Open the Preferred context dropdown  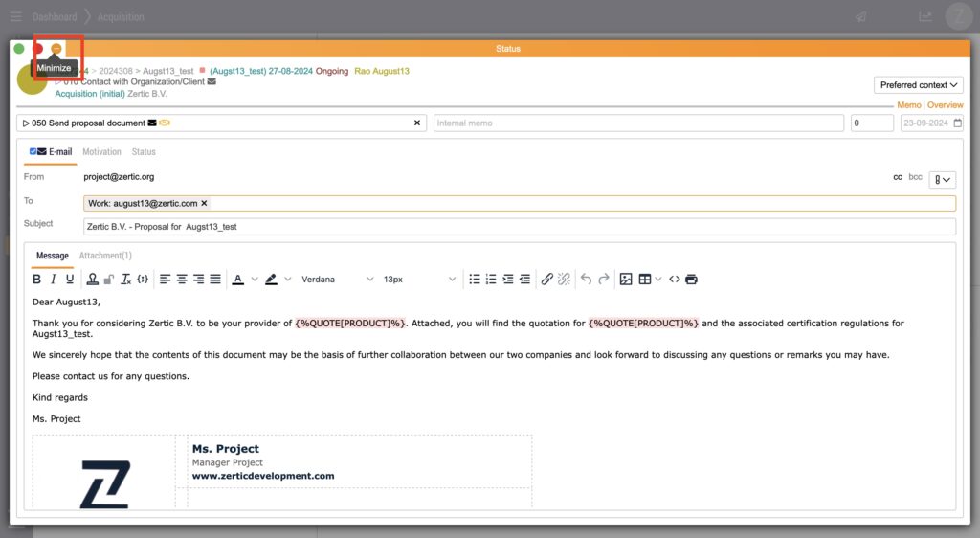[919, 85]
